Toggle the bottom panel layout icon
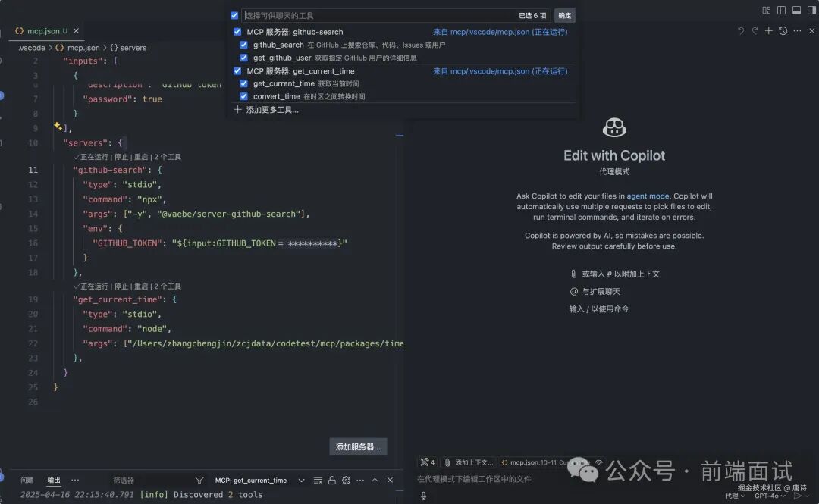819x504 pixels. (796, 11)
